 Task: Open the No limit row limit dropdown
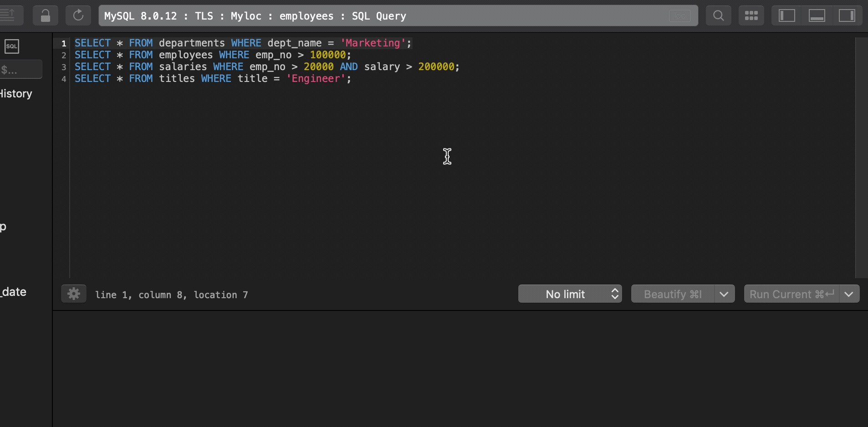coord(570,294)
